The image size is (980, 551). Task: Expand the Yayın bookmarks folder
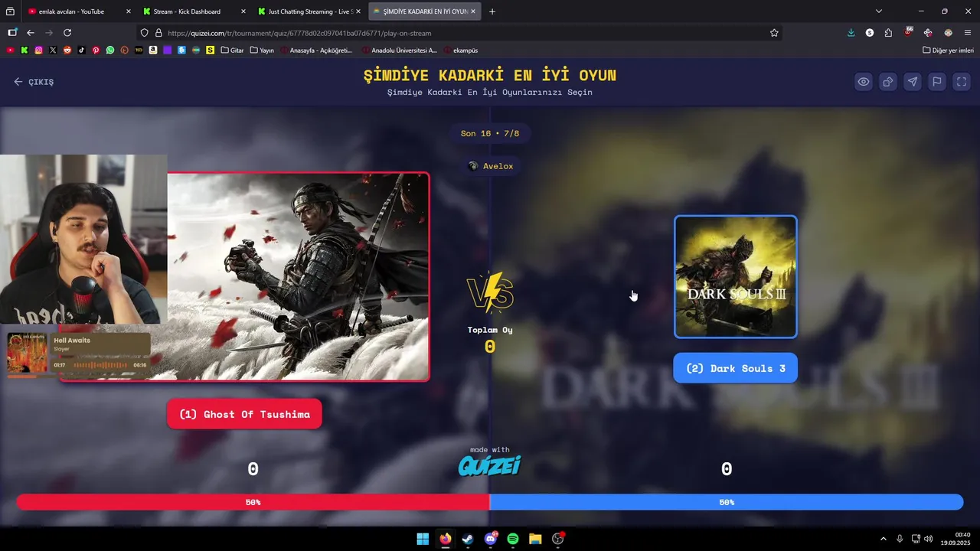click(x=262, y=51)
